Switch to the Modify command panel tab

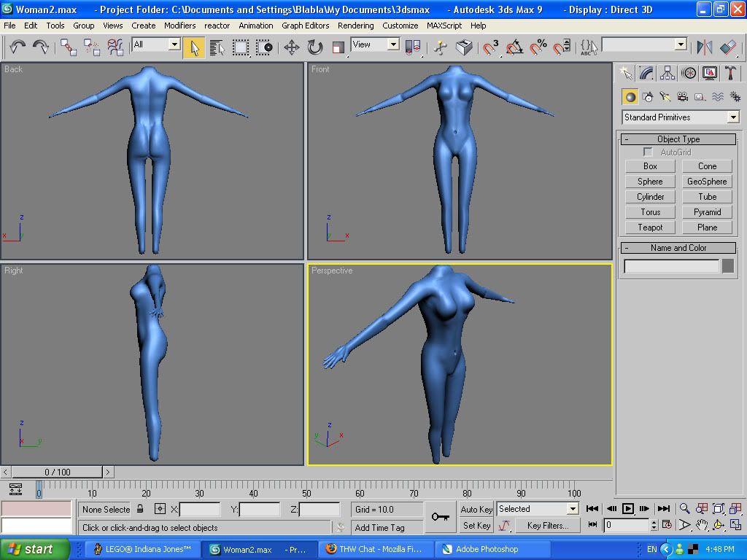tap(646, 73)
